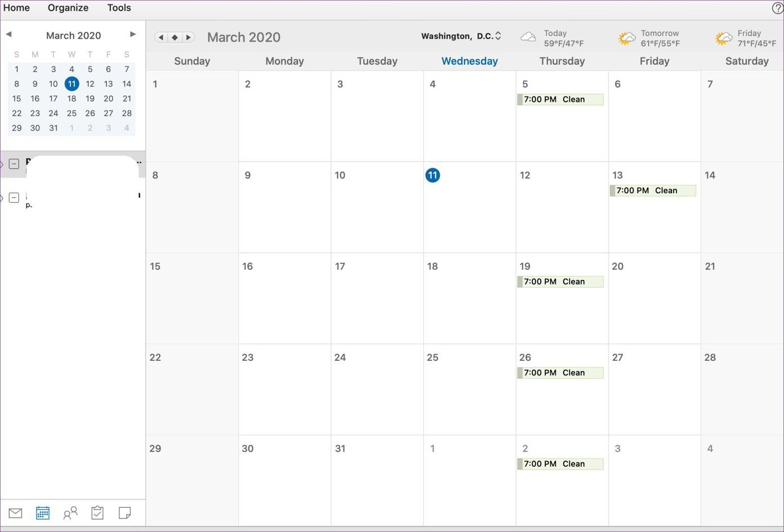
Task: Open the Organize tab
Action: click(x=68, y=8)
